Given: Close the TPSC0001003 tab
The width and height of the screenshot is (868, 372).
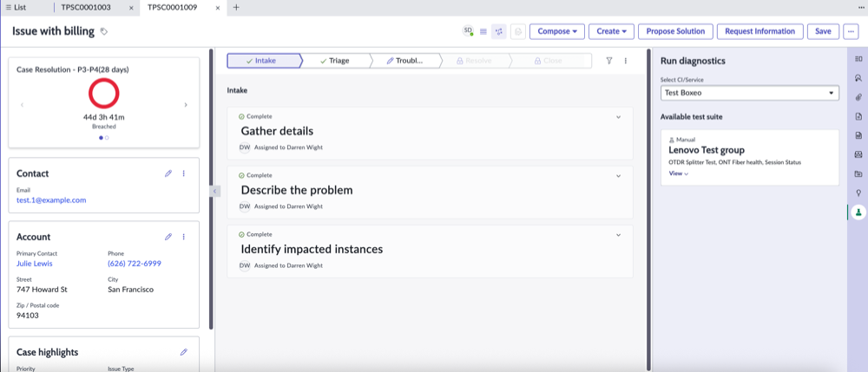Looking at the screenshot, I should [x=131, y=8].
